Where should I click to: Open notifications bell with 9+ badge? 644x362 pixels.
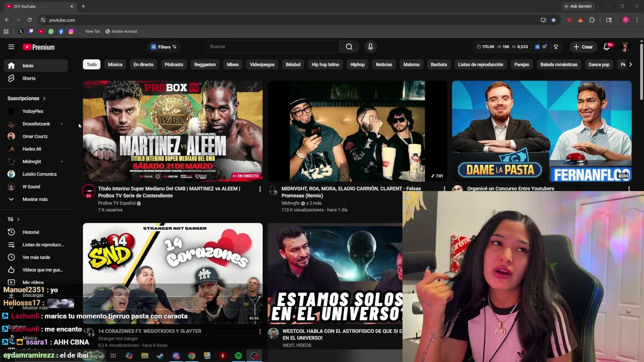pos(607,46)
